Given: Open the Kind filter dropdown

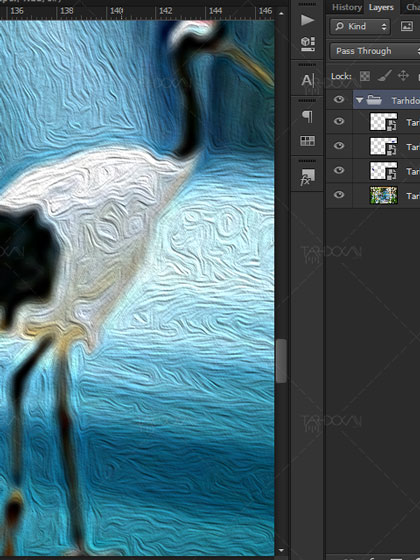Looking at the screenshot, I should [360, 26].
